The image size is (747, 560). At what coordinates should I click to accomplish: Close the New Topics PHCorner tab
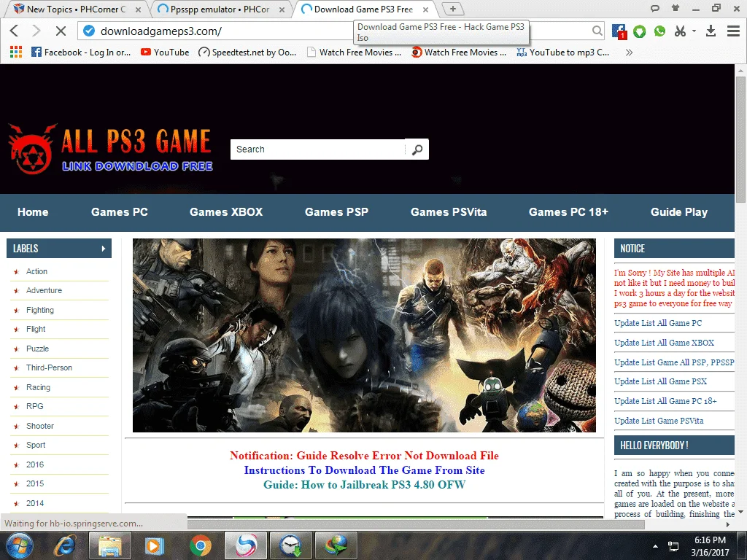pyautogui.click(x=138, y=9)
